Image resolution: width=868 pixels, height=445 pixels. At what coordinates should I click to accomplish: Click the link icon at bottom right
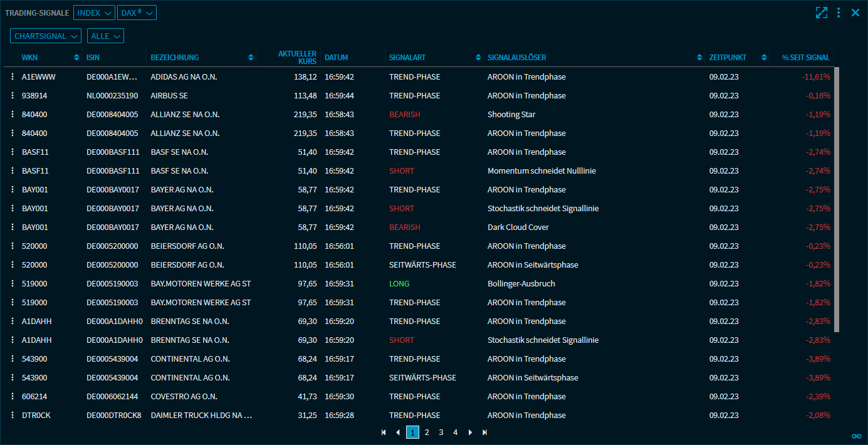pyautogui.click(x=856, y=436)
